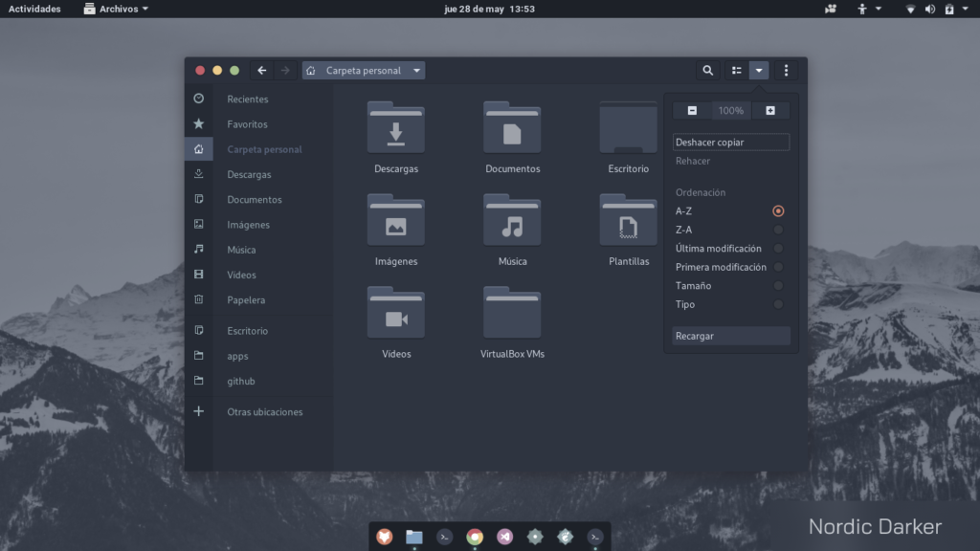Click Actividades in the top bar
Screen dimensions: 980x551
pyautogui.click(x=33, y=9)
